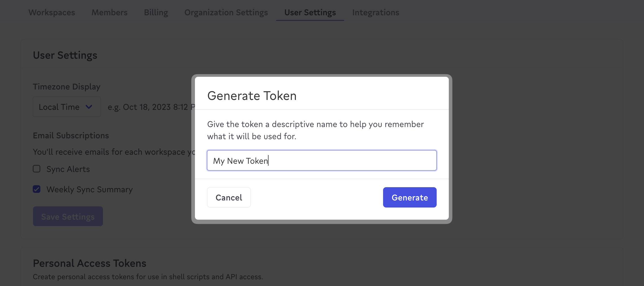Toggle the Sync Alerts email subscription
The width and height of the screenshot is (644, 286).
pyautogui.click(x=36, y=169)
